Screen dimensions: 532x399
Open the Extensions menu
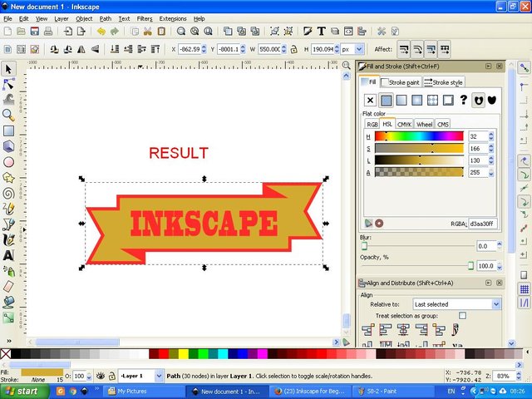point(173,18)
